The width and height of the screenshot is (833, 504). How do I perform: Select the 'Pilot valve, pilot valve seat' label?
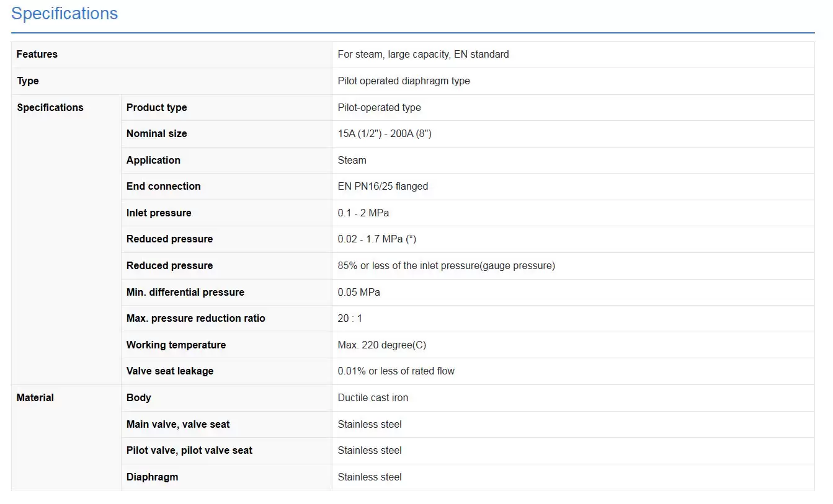pos(190,451)
